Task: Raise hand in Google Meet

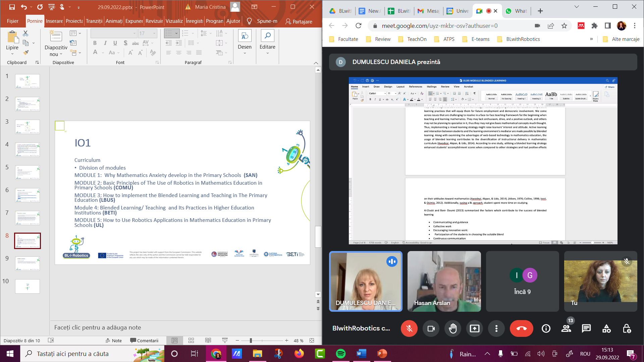Action: click(x=453, y=328)
